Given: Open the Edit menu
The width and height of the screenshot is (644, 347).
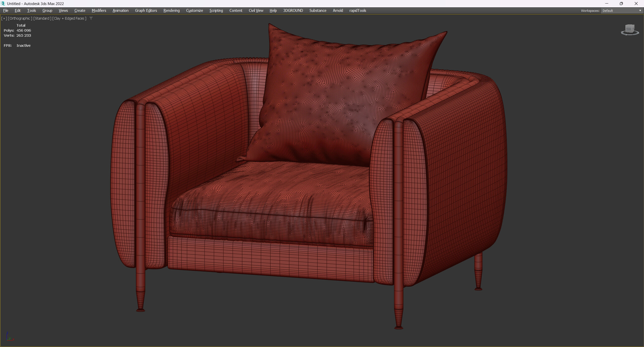Looking at the screenshot, I should click(18, 11).
